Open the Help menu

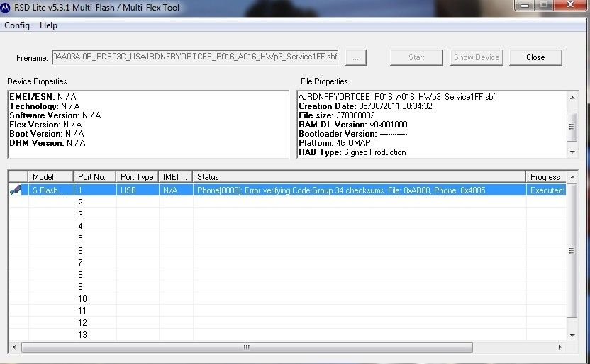tap(48, 25)
